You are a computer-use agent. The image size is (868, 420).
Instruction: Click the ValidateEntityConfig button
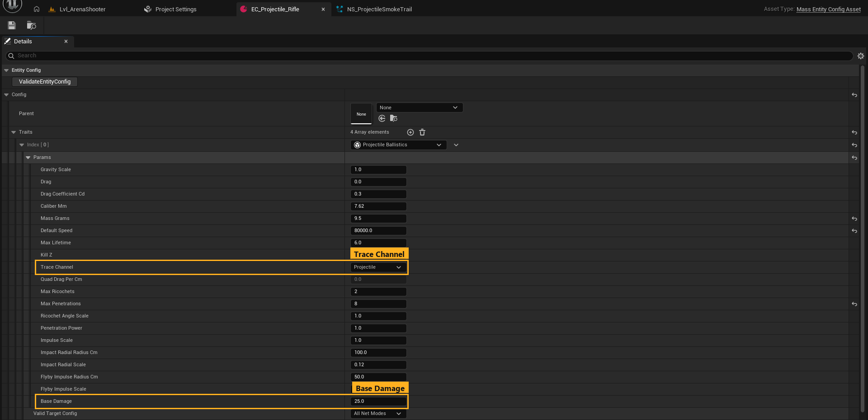[45, 82]
